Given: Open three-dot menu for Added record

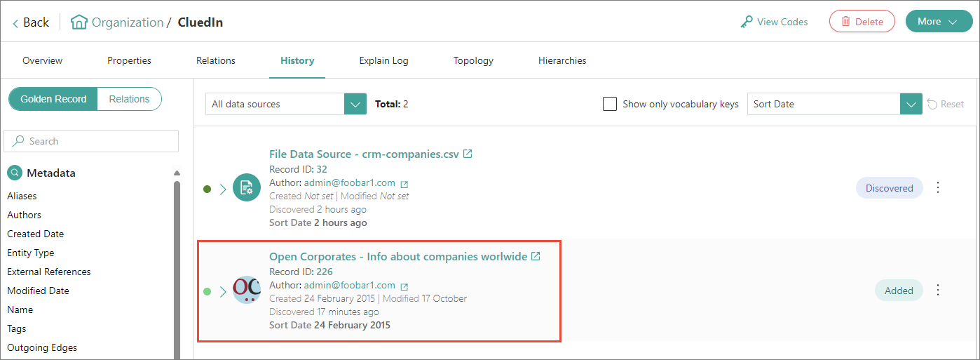Looking at the screenshot, I should click(x=939, y=291).
